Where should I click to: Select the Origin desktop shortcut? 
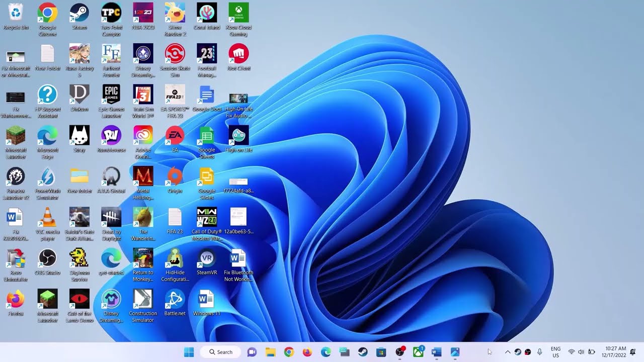175,180
